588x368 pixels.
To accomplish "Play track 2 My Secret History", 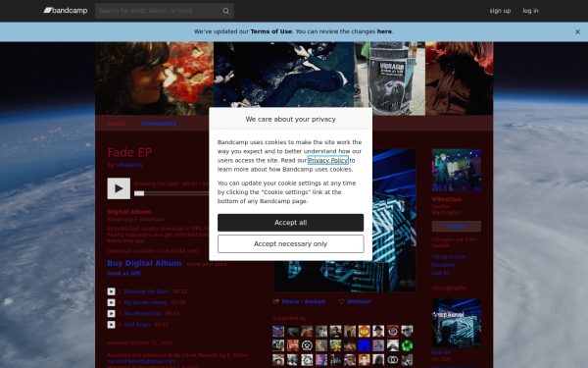I will click(x=112, y=302).
